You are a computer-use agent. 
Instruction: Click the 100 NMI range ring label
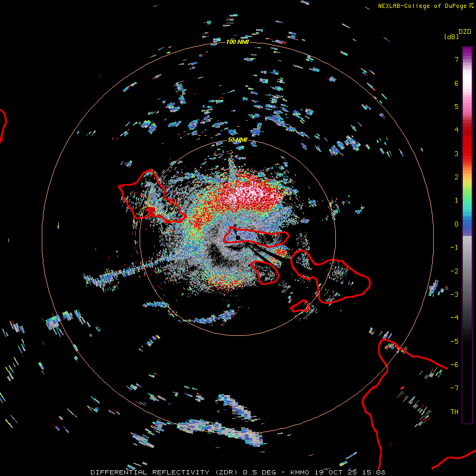237,42
